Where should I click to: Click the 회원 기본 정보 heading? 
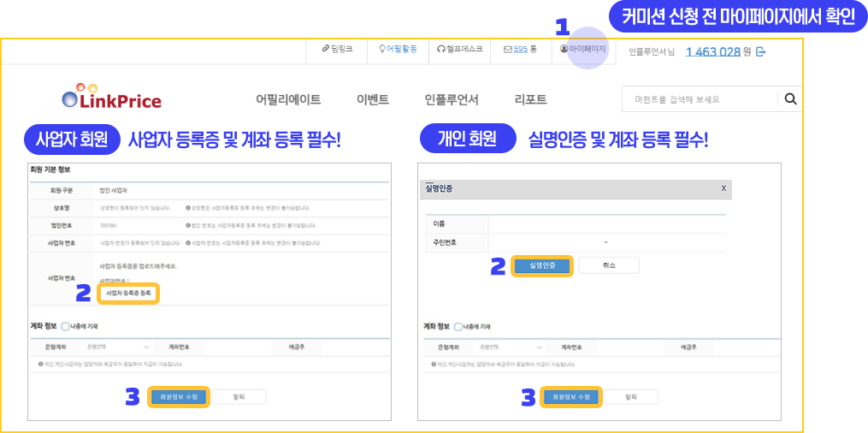(50, 169)
